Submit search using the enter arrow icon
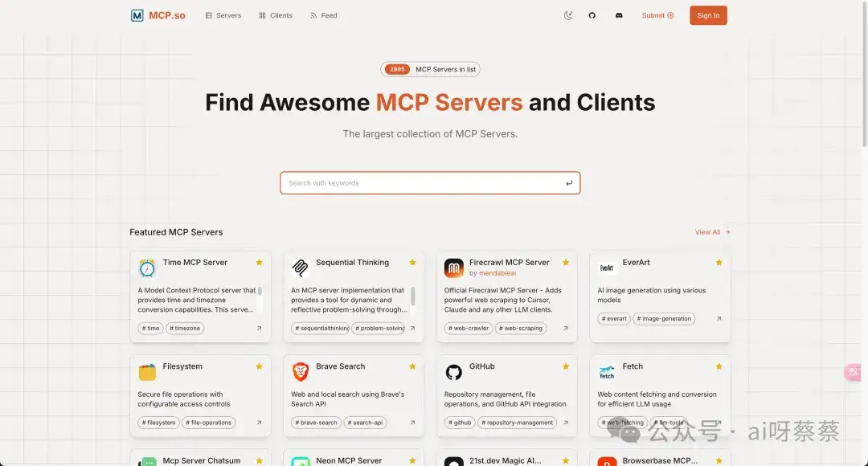 [569, 183]
